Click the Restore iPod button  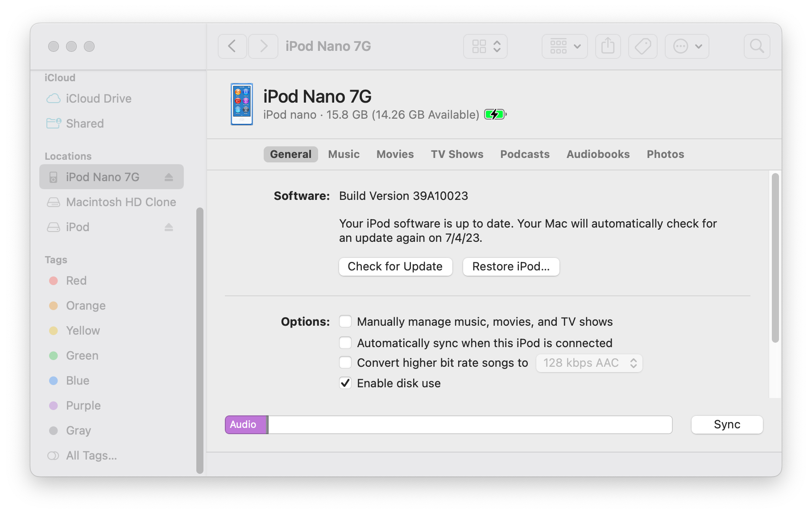pos(511,266)
